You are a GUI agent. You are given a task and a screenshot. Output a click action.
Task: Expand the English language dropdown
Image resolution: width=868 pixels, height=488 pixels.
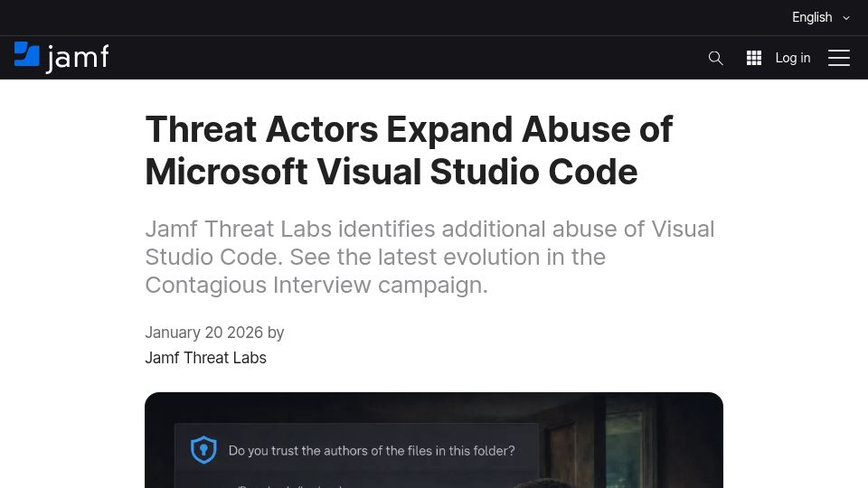point(820,17)
